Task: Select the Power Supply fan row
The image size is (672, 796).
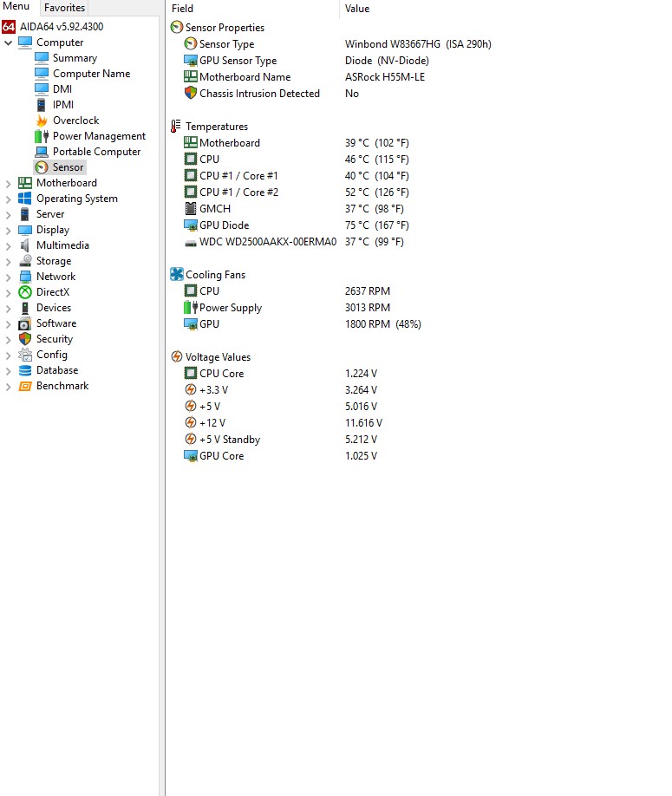Action: click(x=287, y=308)
